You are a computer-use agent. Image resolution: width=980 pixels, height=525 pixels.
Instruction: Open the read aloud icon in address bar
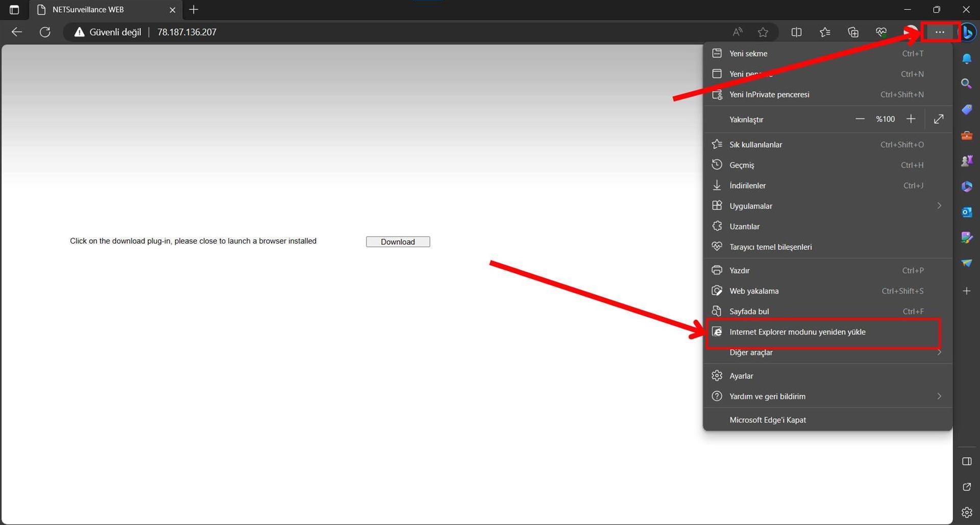coord(738,32)
